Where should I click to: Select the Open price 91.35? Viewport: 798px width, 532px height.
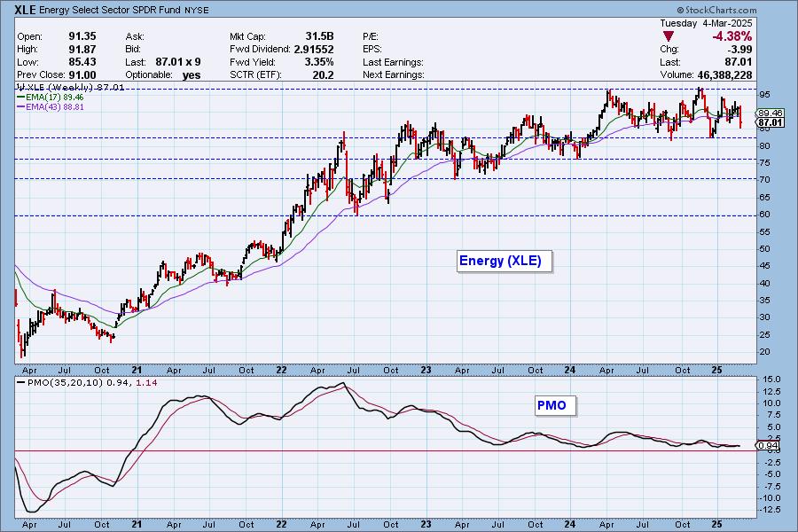click(82, 36)
